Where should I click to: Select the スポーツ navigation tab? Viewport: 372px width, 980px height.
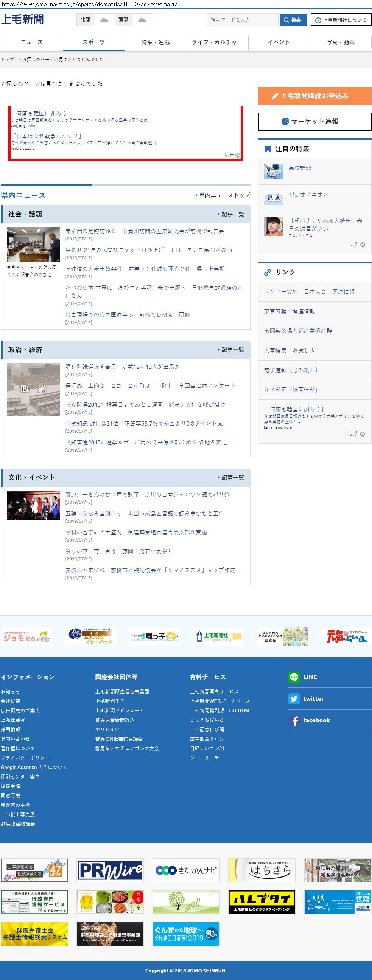[94, 42]
